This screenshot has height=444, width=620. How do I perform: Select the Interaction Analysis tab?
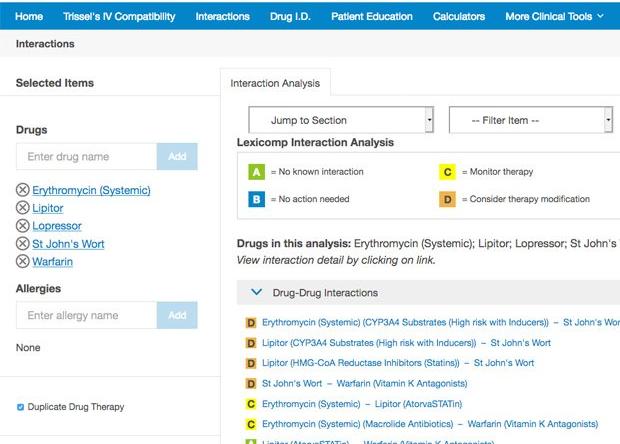275,84
